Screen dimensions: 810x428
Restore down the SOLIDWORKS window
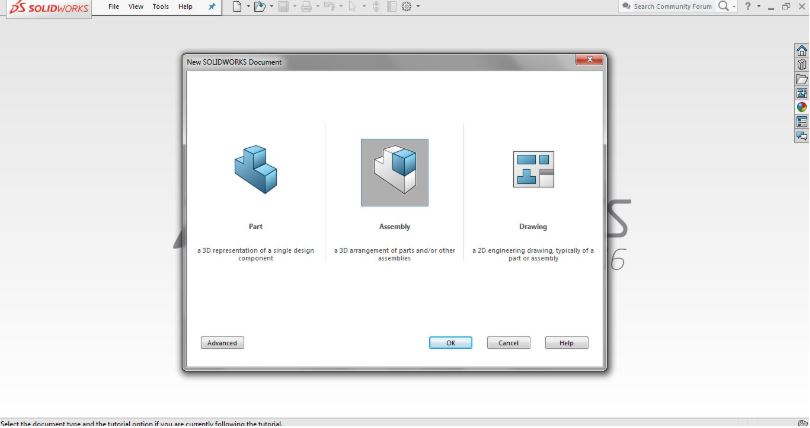point(786,7)
